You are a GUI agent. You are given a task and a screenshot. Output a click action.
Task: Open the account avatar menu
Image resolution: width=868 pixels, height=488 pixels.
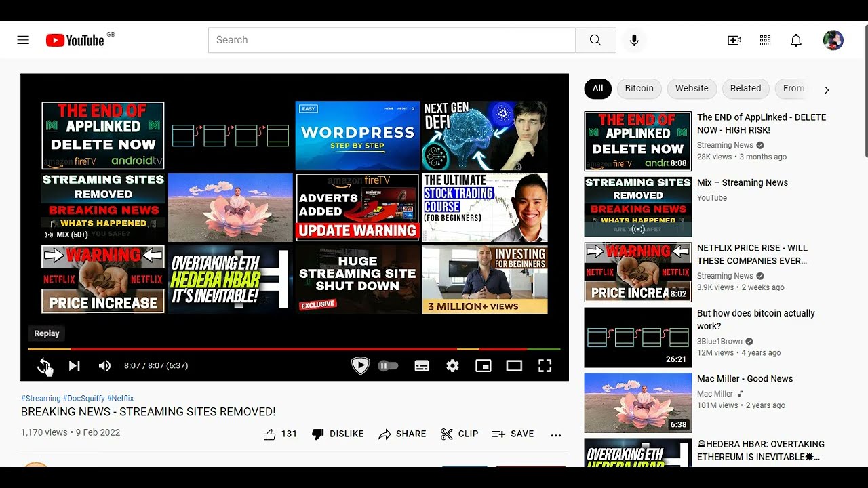coord(833,40)
